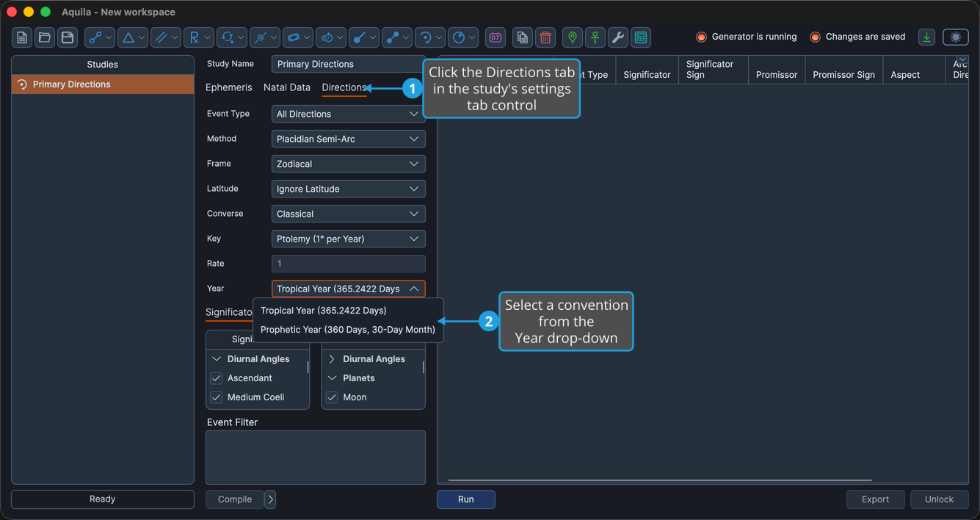Click the Changes are saved indicator

tap(858, 37)
